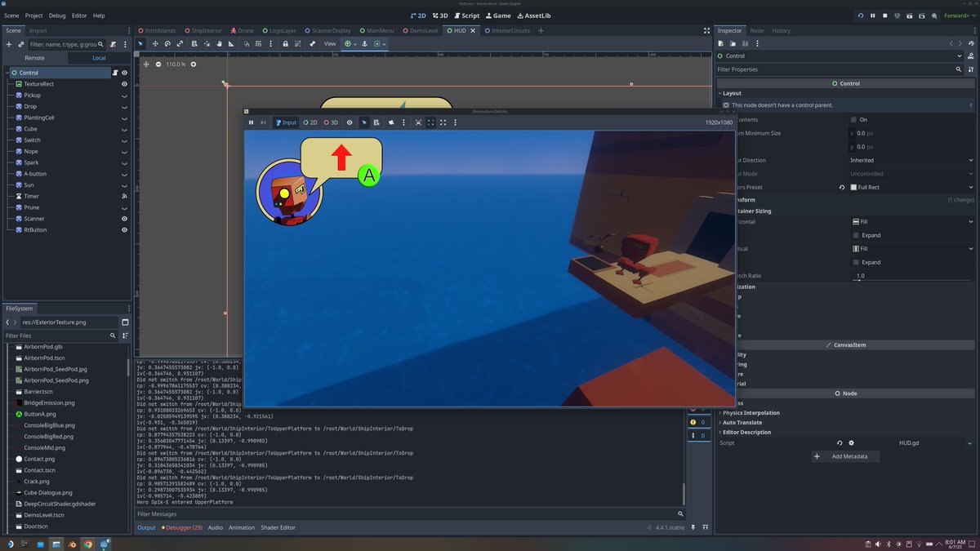980x551 pixels.
Task: Select the Rotate tool in the canvas toolbar
Action: pos(168,44)
